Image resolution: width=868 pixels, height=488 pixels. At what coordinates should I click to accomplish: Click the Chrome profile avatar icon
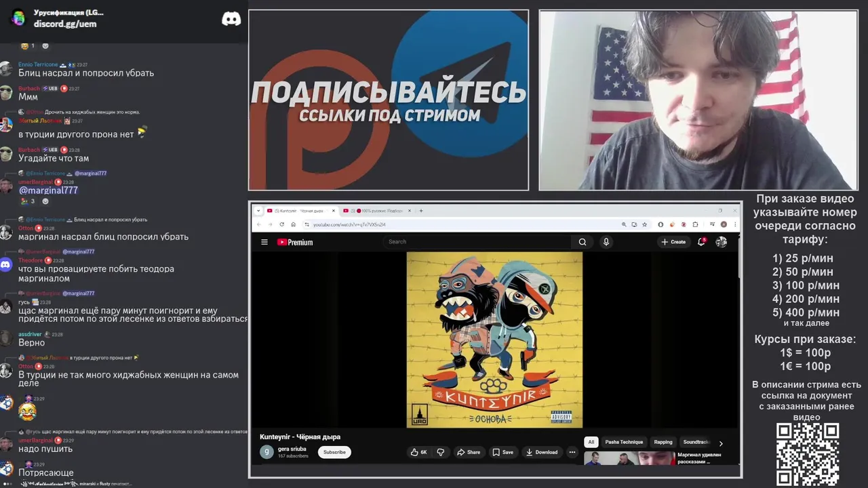click(x=724, y=224)
